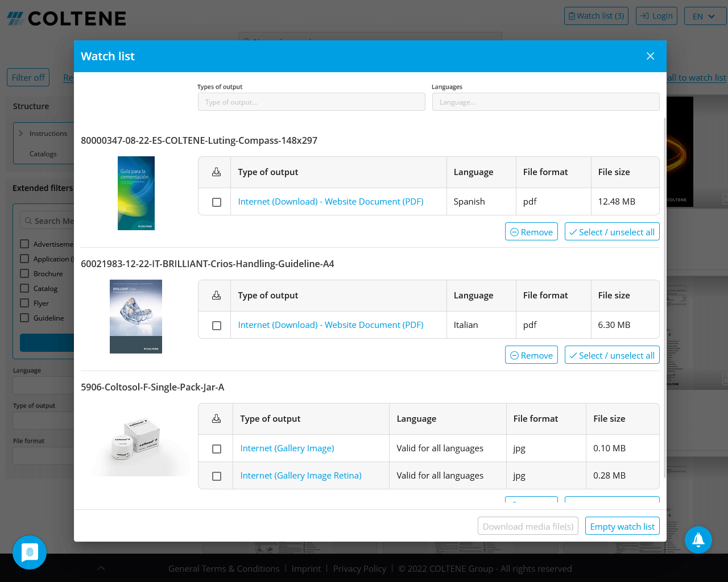Select / unselect all for BRILLIANT-Crios
Screen dimensions: 728x582
(612, 355)
